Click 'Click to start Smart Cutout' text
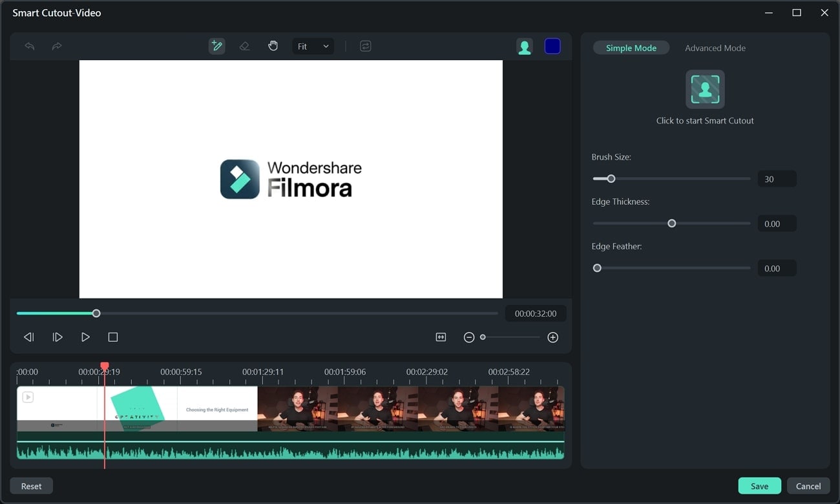Image resolution: width=840 pixels, height=504 pixels. click(705, 121)
